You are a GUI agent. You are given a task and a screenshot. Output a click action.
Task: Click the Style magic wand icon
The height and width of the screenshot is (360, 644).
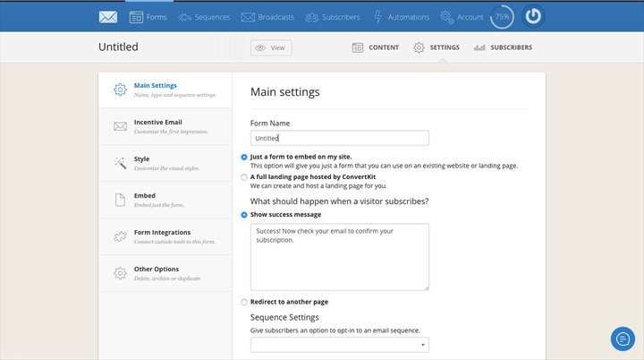[120, 163]
